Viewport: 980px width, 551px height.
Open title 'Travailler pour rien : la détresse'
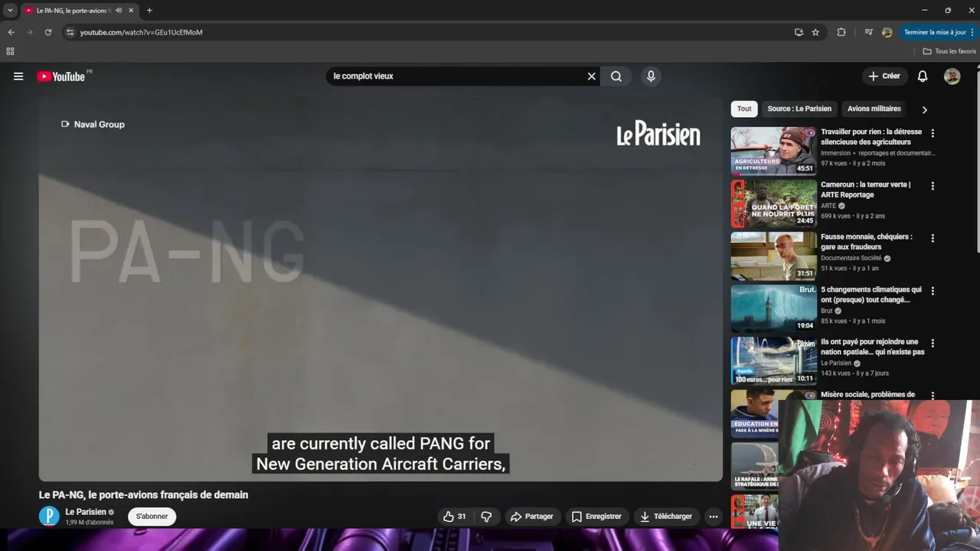point(871,137)
